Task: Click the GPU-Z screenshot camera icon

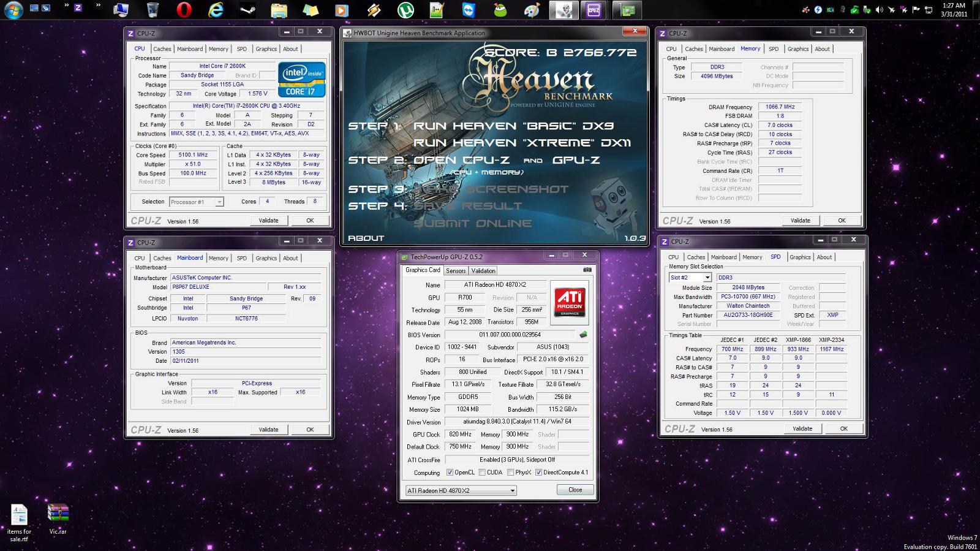Action: pos(587,270)
